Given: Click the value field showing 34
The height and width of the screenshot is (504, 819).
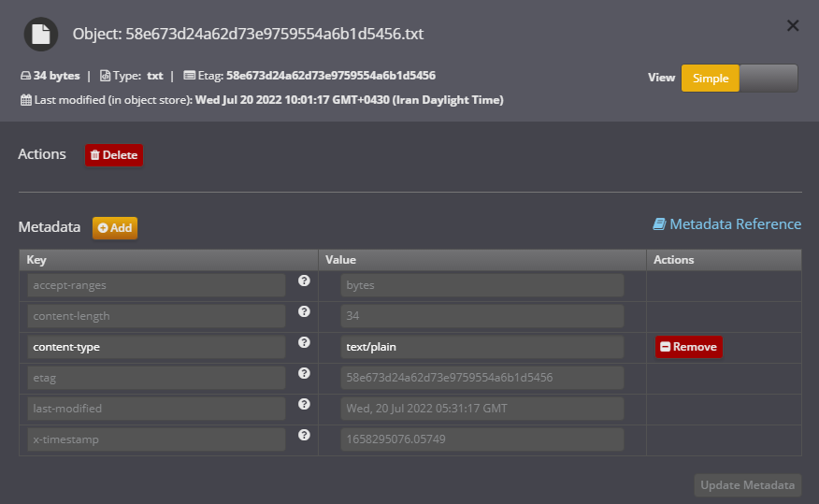Looking at the screenshot, I should pyautogui.click(x=482, y=316).
